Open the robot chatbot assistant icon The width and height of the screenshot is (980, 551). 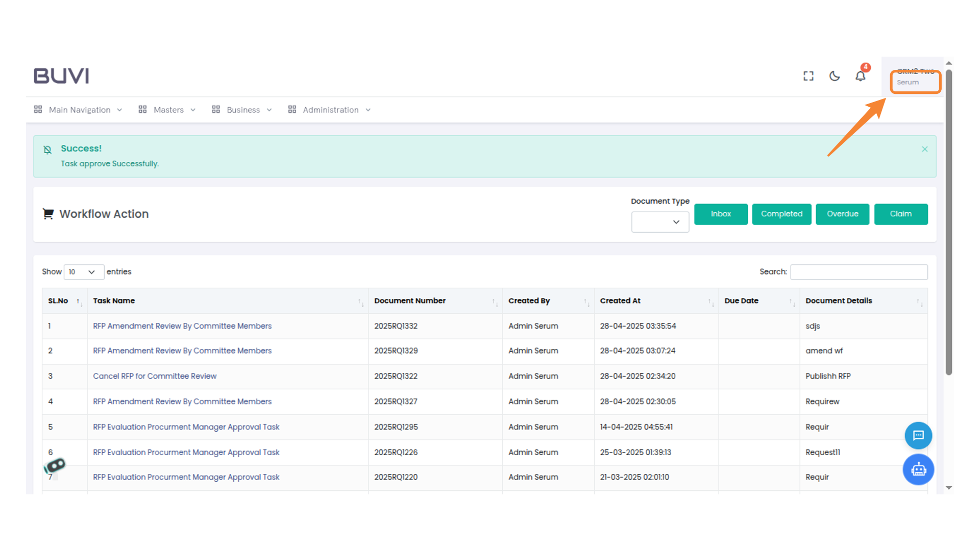(918, 469)
